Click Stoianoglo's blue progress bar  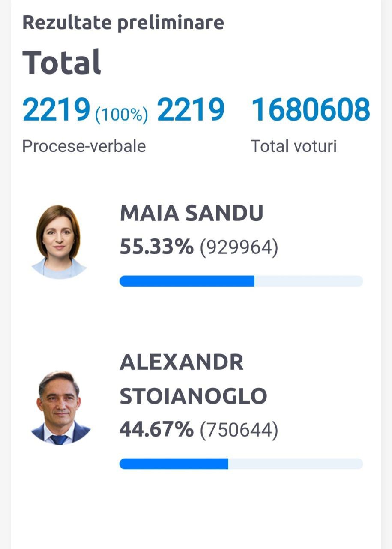174,464
